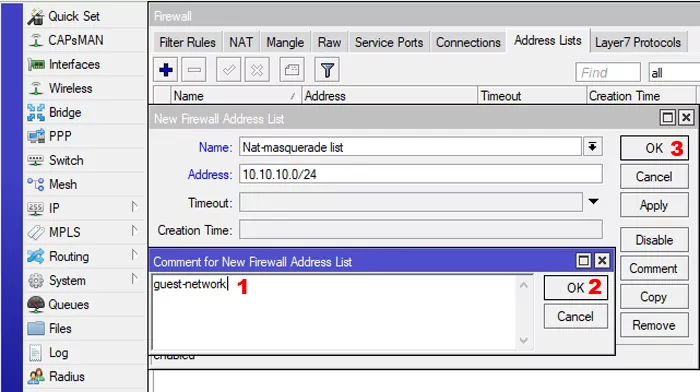Expand the System submenu arrow
The width and height of the screenshot is (700, 392).
pyautogui.click(x=134, y=279)
